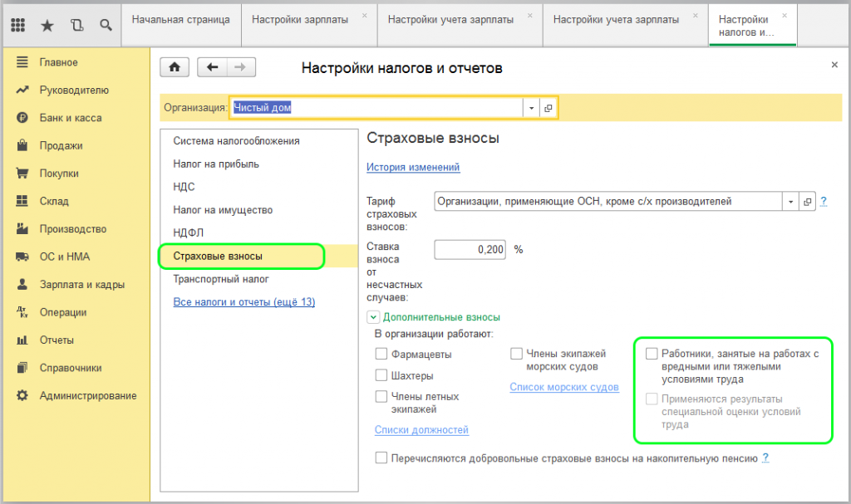Check Члены экипажей морских судов
Image resolution: width=851 pixels, height=504 pixels.
click(x=517, y=354)
